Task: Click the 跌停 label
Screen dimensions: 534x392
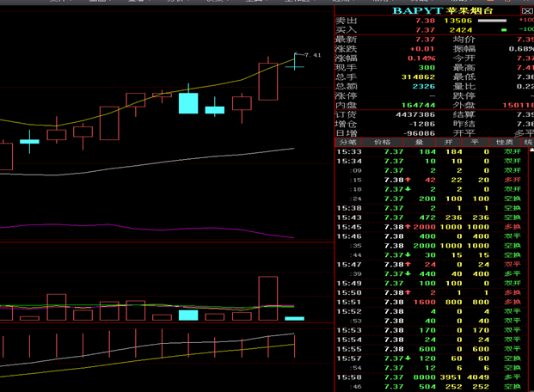Action: (x=463, y=95)
